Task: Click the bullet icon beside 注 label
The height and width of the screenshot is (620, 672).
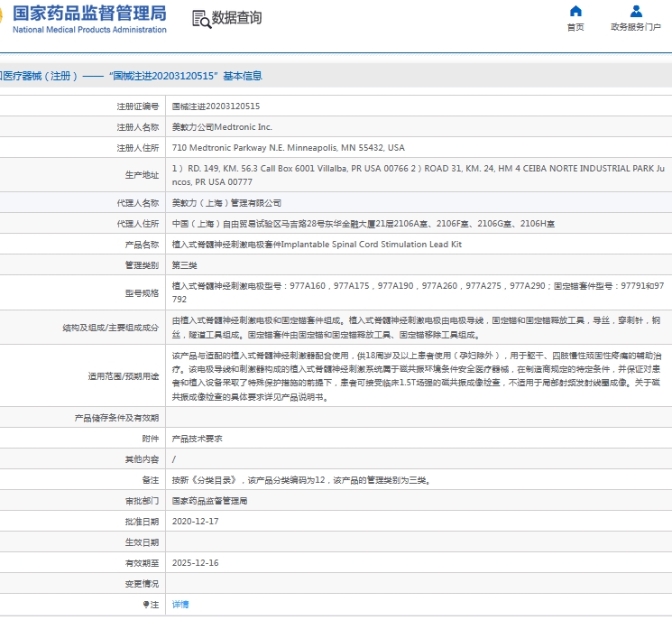Action: click(146, 605)
